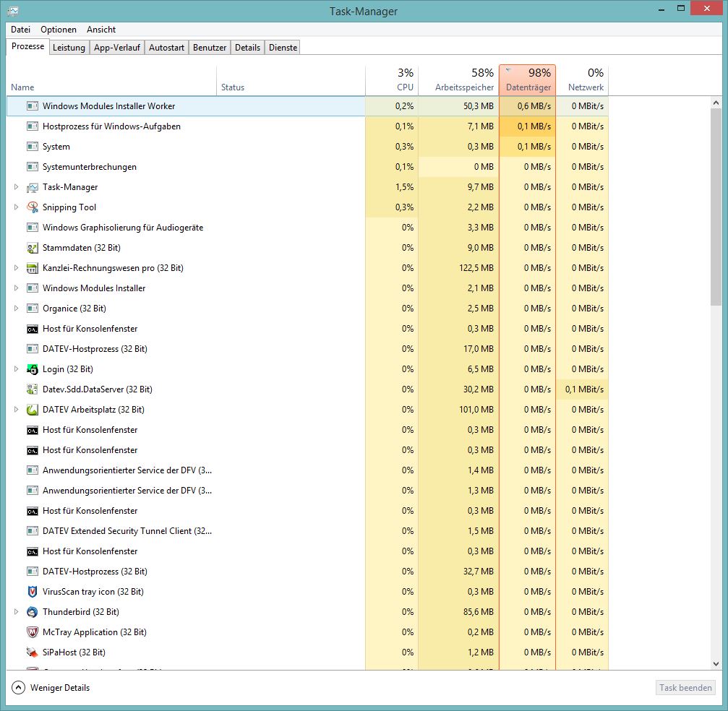Sort by the Arbeitsspeicher column header
728x711 pixels.
coord(459,79)
